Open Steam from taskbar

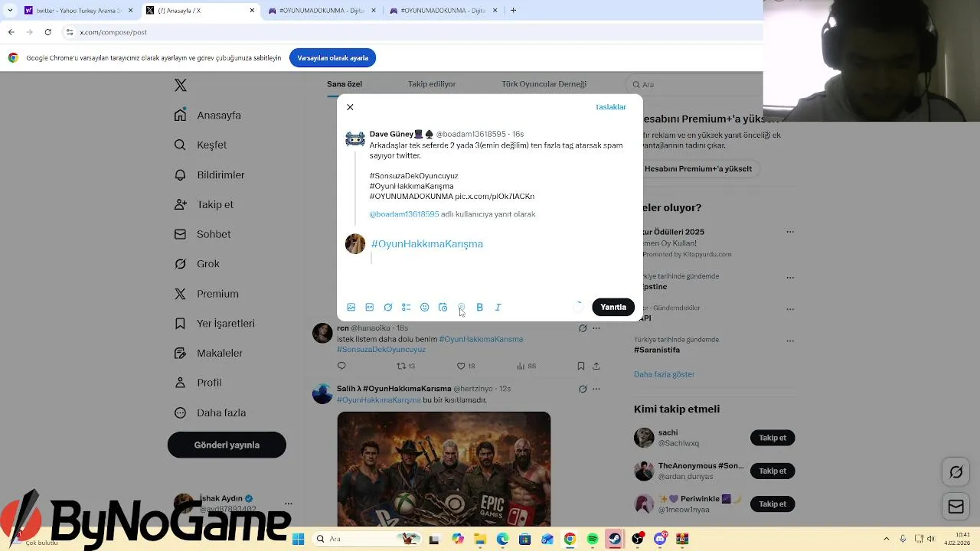614,539
